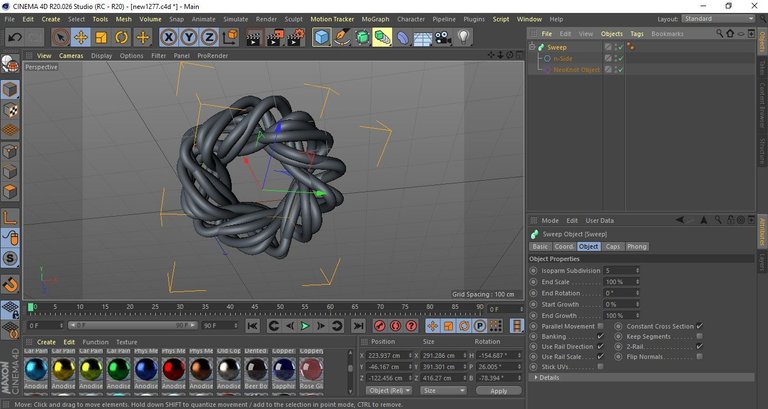Expand the Details section
Image resolution: width=768 pixels, height=409 pixels.
[x=536, y=378]
